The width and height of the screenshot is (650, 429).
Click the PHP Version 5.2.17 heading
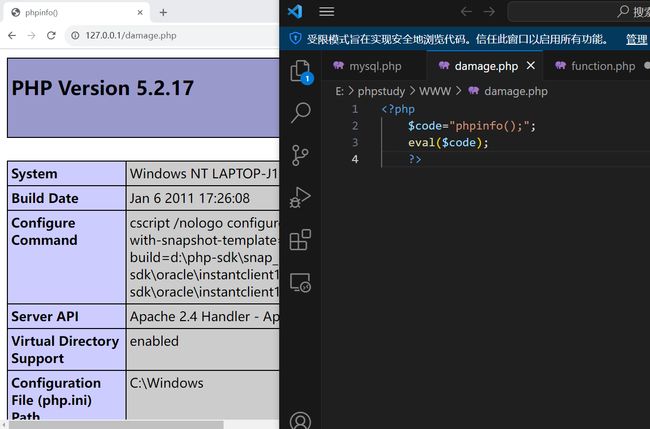click(x=103, y=88)
